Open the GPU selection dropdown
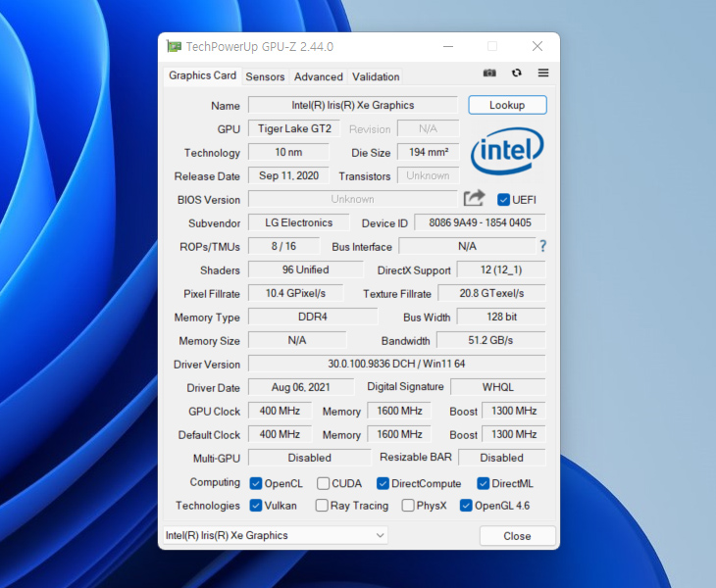This screenshot has height=588, width=716. coord(276,535)
